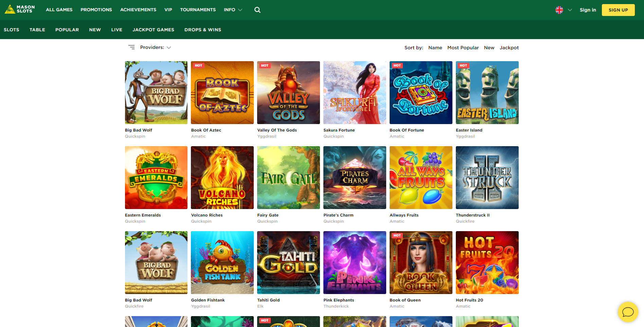This screenshot has width=644, height=327.
Task: Click the 'Eastern Emeralds' title text
Action: pyautogui.click(x=143, y=215)
